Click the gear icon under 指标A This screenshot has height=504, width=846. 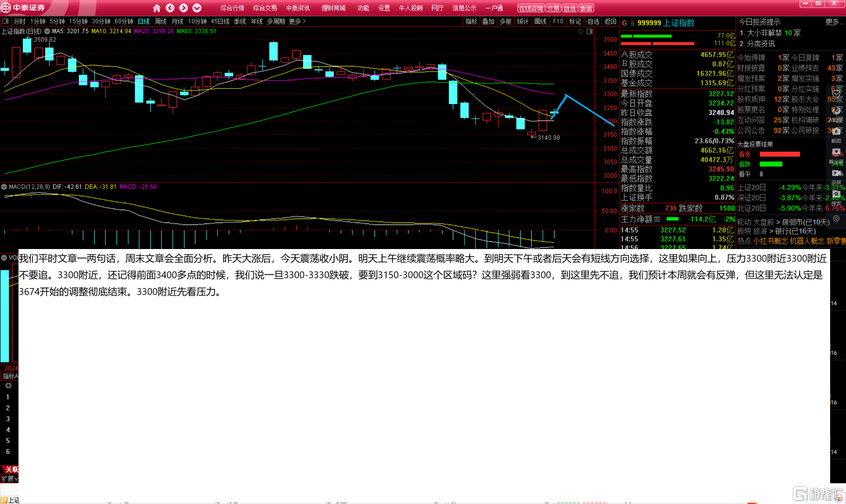[x=8, y=386]
